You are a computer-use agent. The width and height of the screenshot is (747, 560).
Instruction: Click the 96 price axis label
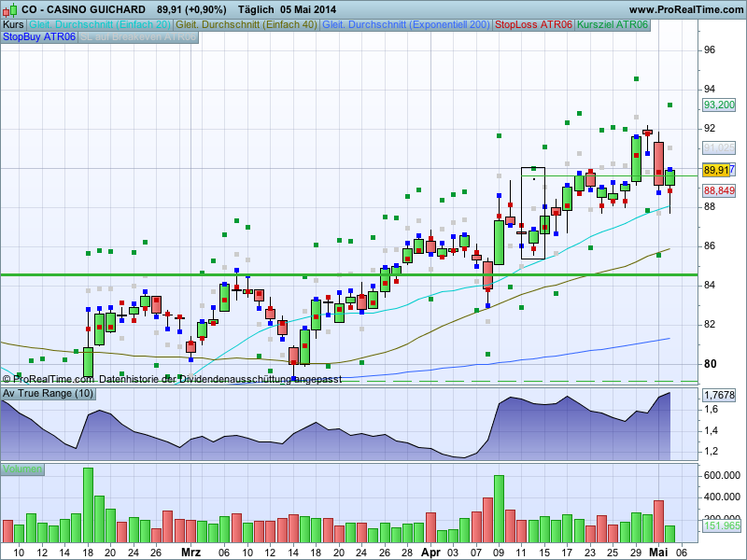pyautogui.click(x=710, y=50)
